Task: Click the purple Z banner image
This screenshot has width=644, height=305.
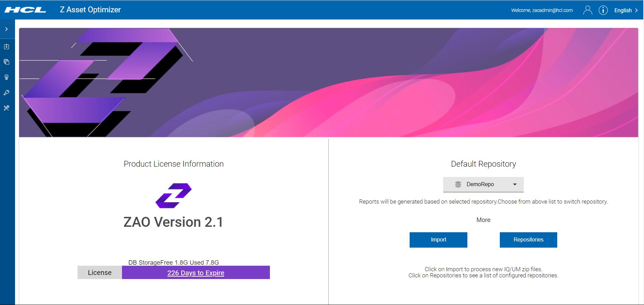Action: click(x=329, y=82)
